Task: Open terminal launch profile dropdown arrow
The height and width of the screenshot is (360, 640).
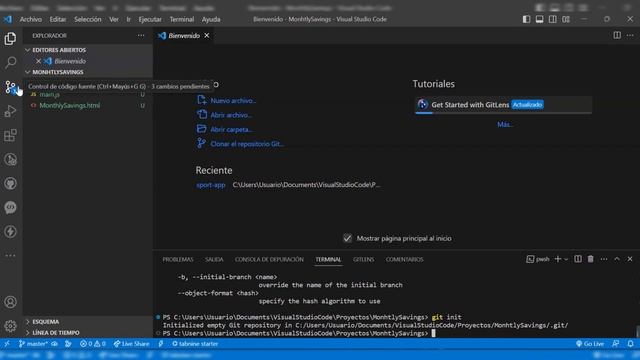Action: click(566, 259)
